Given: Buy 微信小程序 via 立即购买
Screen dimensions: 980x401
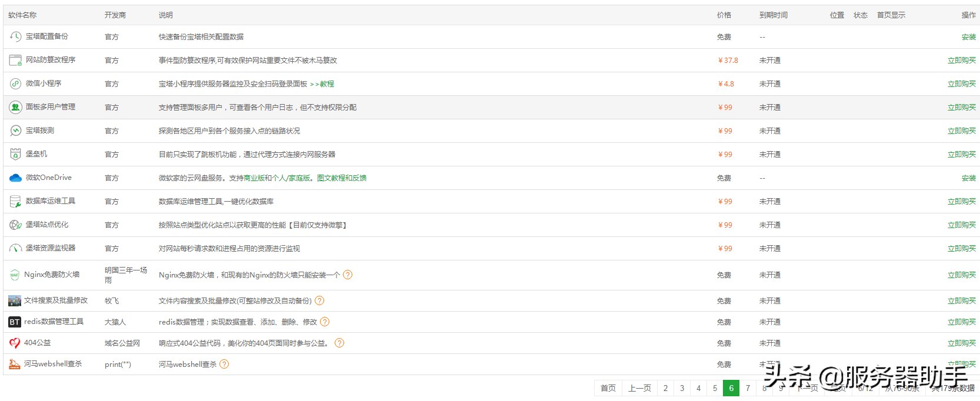Looking at the screenshot, I should click(961, 83).
